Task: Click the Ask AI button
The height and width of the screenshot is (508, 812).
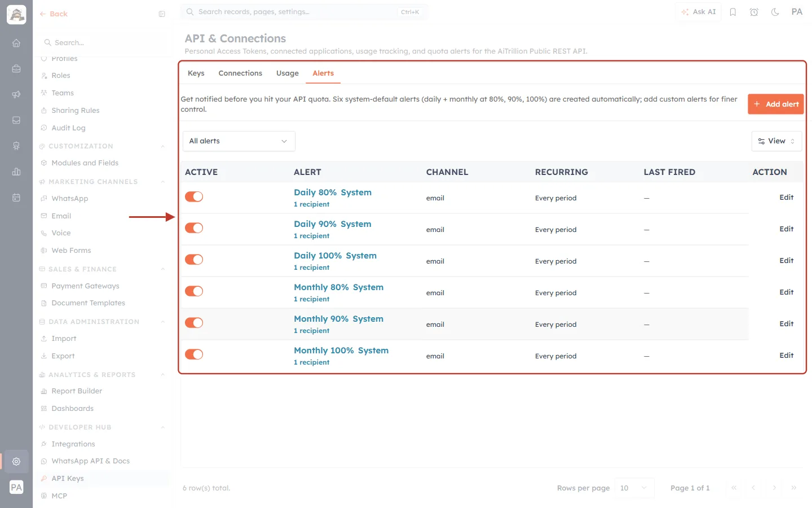Action: tap(699, 12)
